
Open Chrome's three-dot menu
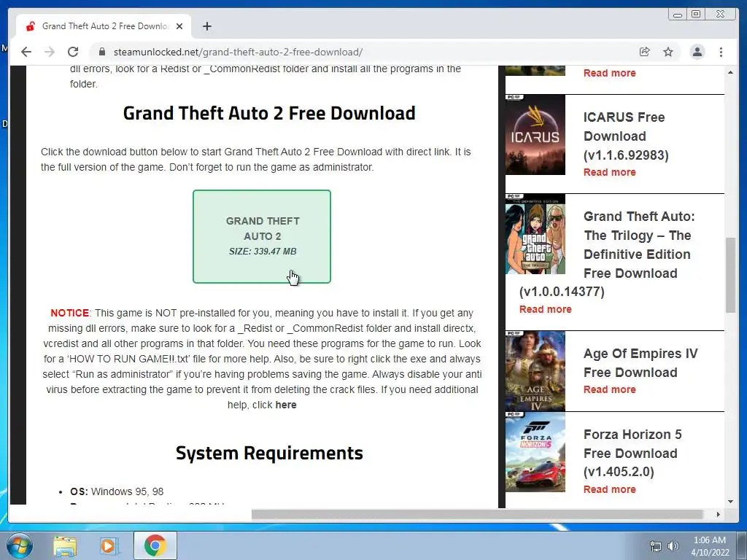[721, 52]
